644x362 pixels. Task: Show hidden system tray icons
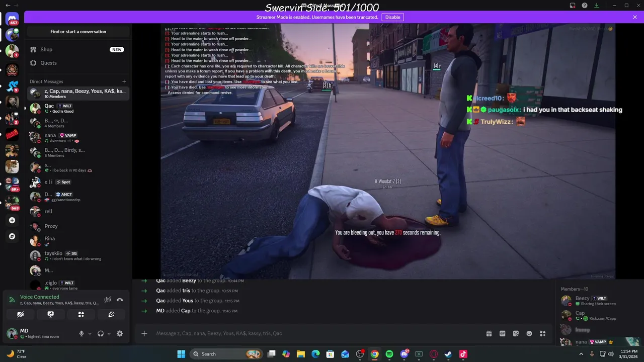tap(581, 354)
